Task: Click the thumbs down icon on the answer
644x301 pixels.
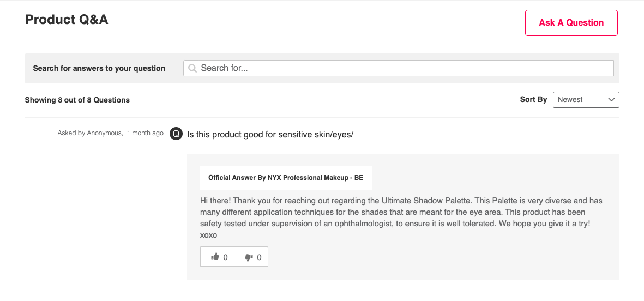Action: [x=249, y=257]
